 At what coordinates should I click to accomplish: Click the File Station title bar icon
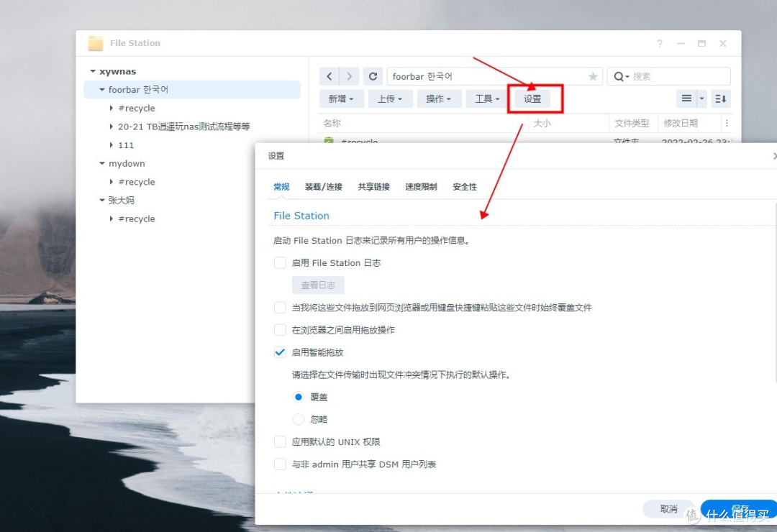96,42
